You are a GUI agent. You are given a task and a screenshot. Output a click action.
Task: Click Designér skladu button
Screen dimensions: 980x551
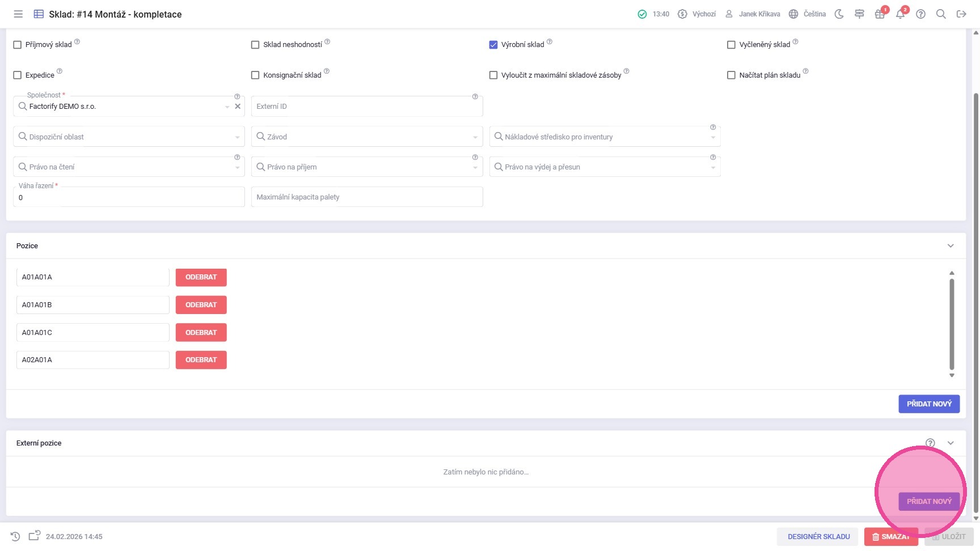[x=818, y=536]
